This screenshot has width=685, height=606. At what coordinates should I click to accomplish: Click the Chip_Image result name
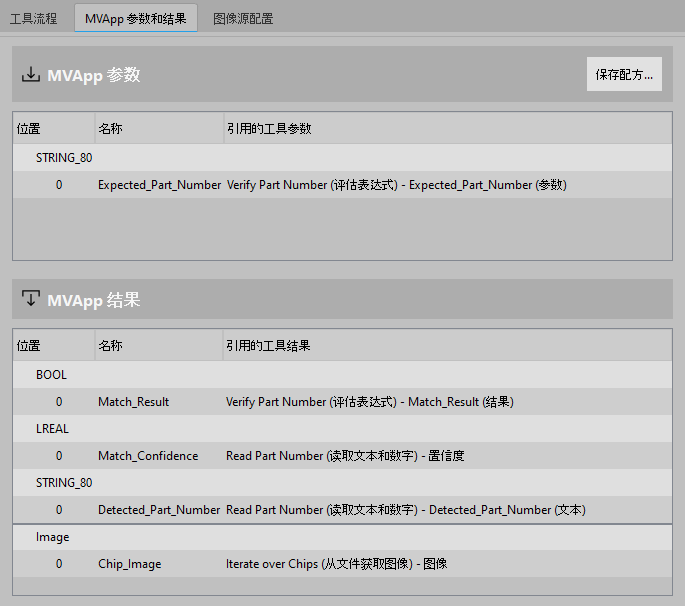point(129,564)
